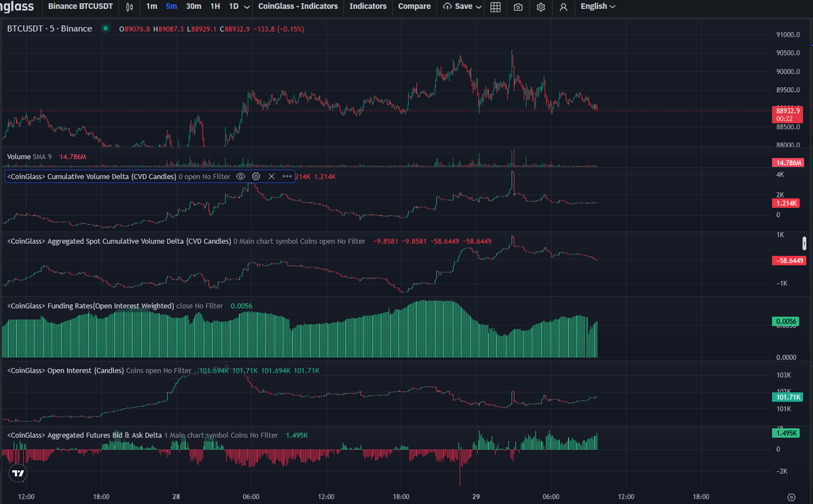Save the chart layout
Viewport: 813px width, 504px height.
[458, 6]
